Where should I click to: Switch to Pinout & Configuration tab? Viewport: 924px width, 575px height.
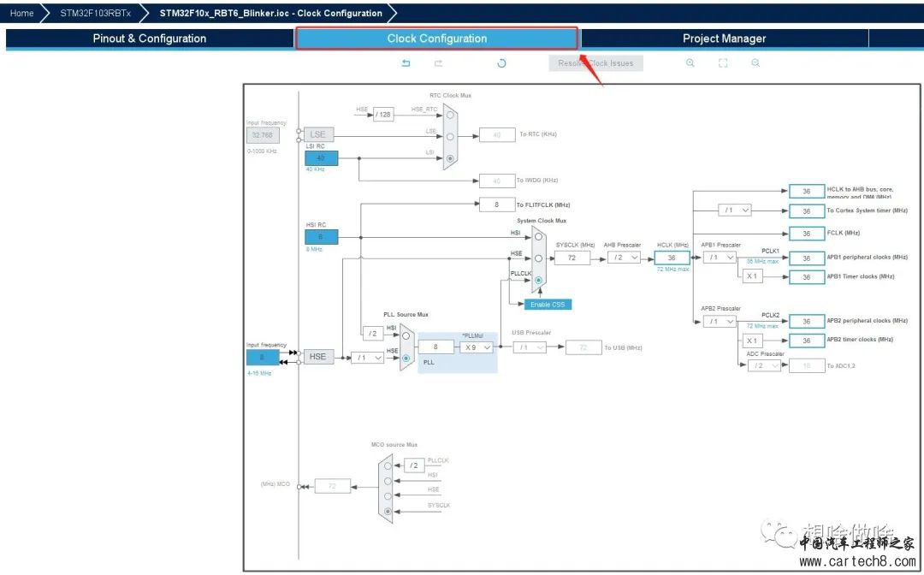(150, 39)
